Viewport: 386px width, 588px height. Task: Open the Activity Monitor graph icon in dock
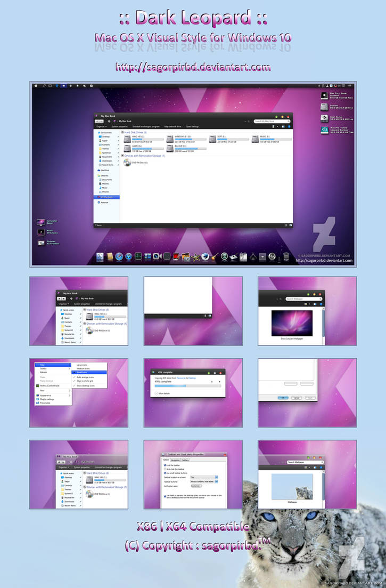138,256
